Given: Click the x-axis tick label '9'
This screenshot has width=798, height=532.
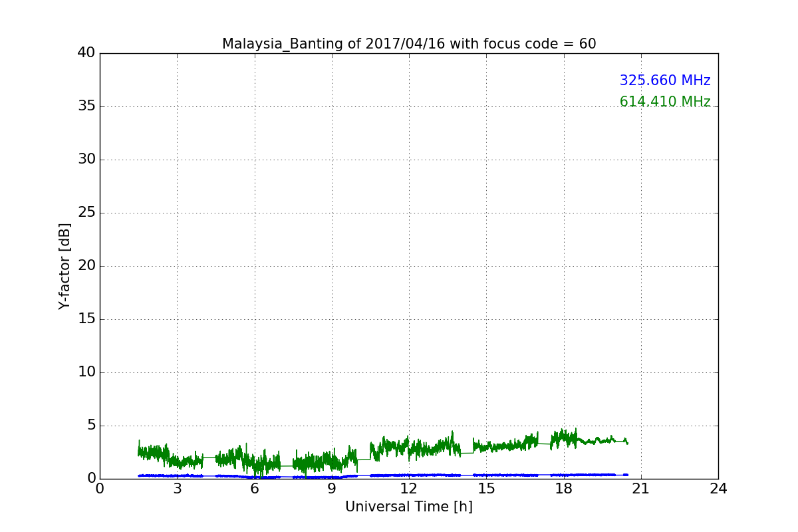Looking at the screenshot, I should tap(332, 489).
